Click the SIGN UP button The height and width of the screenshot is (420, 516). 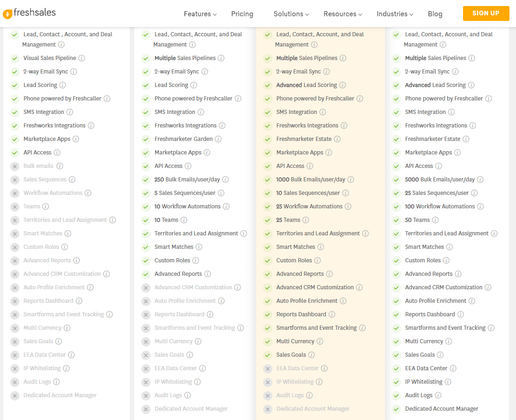pyautogui.click(x=486, y=13)
